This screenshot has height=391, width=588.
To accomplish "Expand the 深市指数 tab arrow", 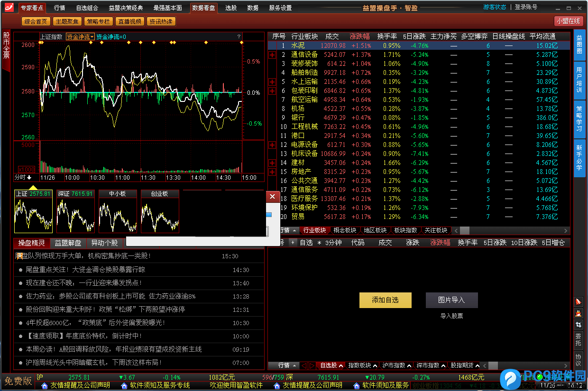I will click(x=443, y=365).
